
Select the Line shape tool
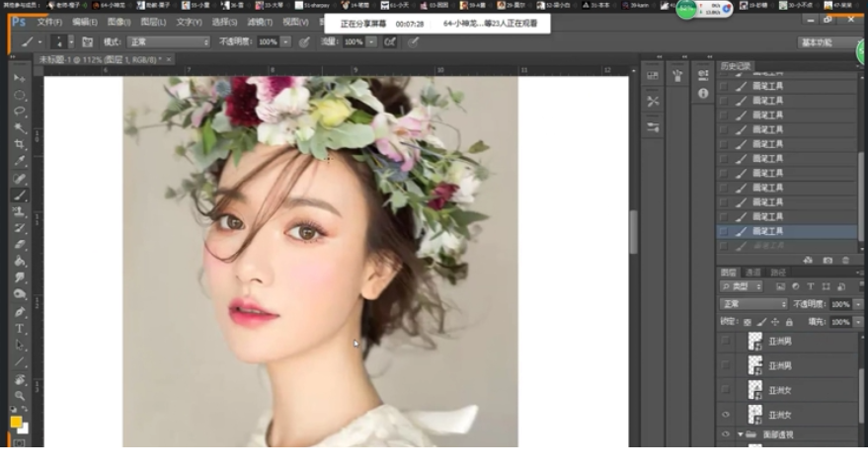(x=20, y=362)
